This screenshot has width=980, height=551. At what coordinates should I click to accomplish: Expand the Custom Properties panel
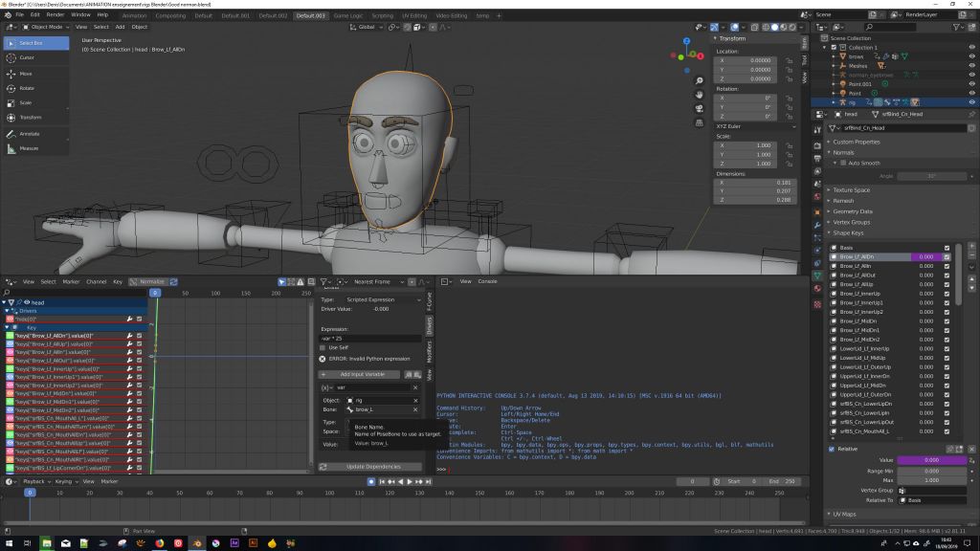pyautogui.click(x=856, y=142)
